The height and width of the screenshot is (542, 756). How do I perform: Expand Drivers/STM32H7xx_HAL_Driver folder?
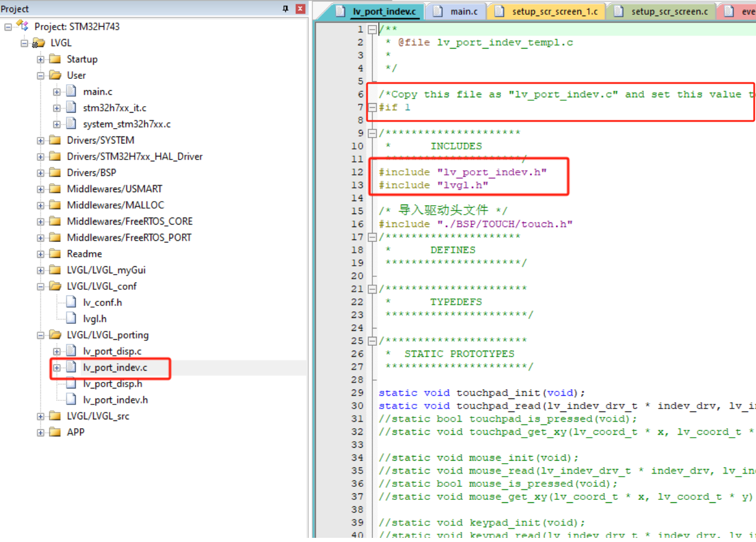(40, 157)
